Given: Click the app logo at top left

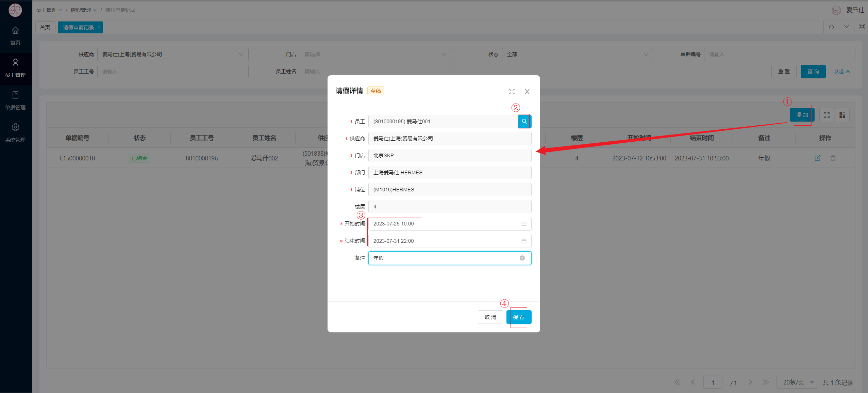Looking at the screenshot, I should click(x=15, y=10).
